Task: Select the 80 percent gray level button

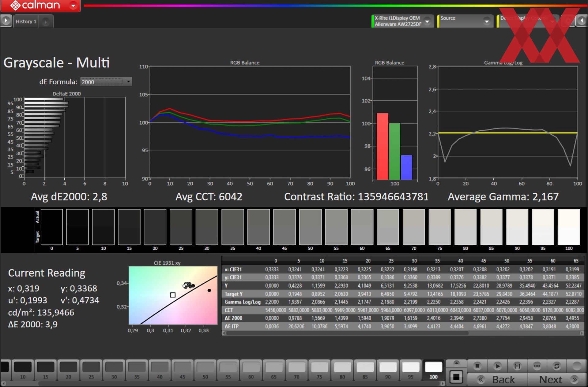Action: (342, 370)
